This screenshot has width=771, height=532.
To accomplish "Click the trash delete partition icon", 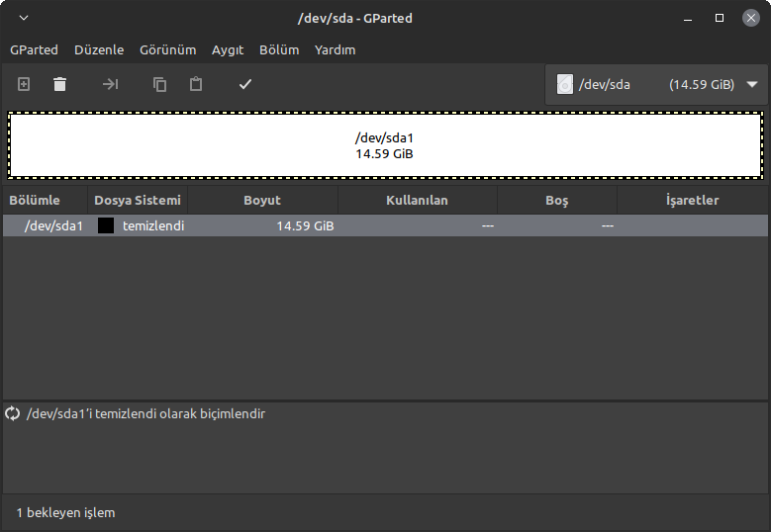I will coord(59,84).
